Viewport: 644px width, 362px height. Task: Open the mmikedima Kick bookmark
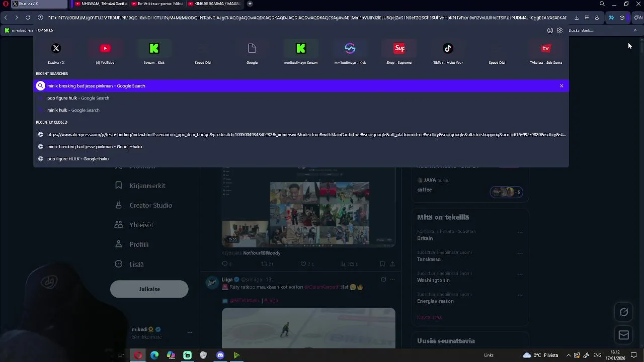pos(19,30)
